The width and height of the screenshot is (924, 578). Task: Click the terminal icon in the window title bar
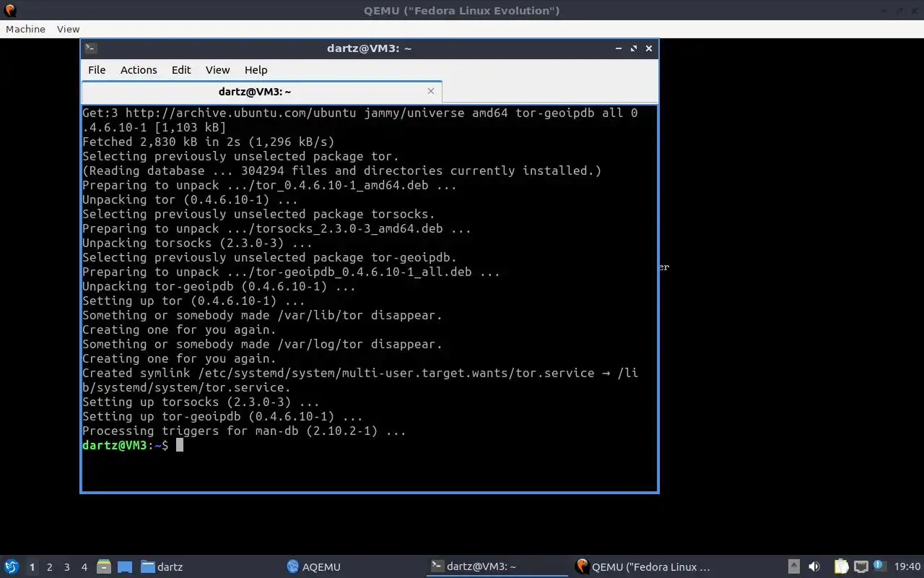(90, 48)
